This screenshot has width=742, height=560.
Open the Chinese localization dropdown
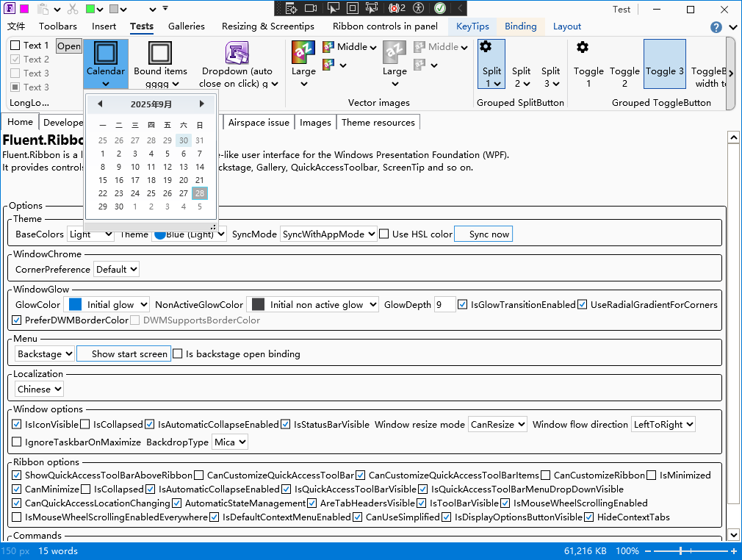tap(39, 389)
